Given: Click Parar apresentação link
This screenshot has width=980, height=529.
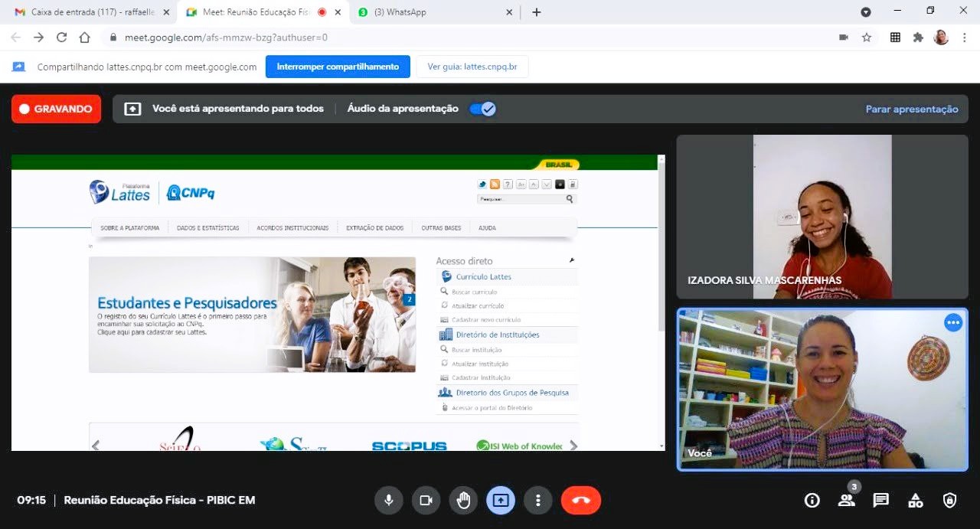Looking at the screenshot, I should [911, 109].
